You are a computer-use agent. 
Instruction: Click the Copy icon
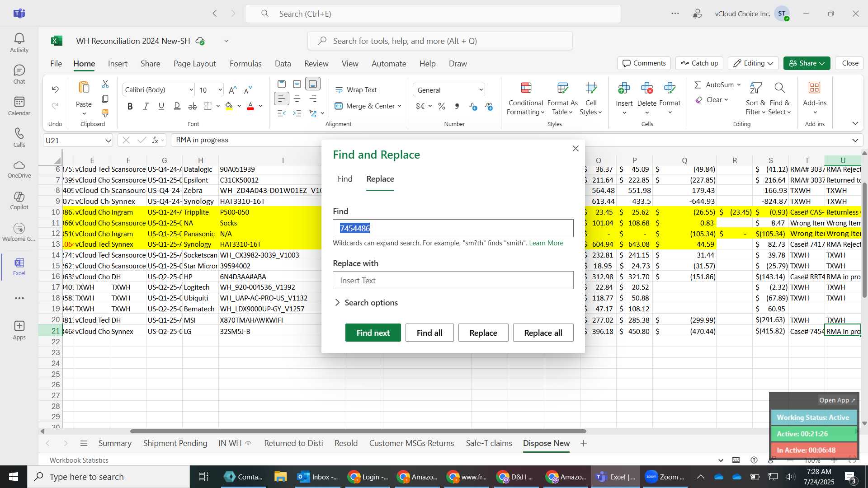pyautogui.click(x=105, y=99)
